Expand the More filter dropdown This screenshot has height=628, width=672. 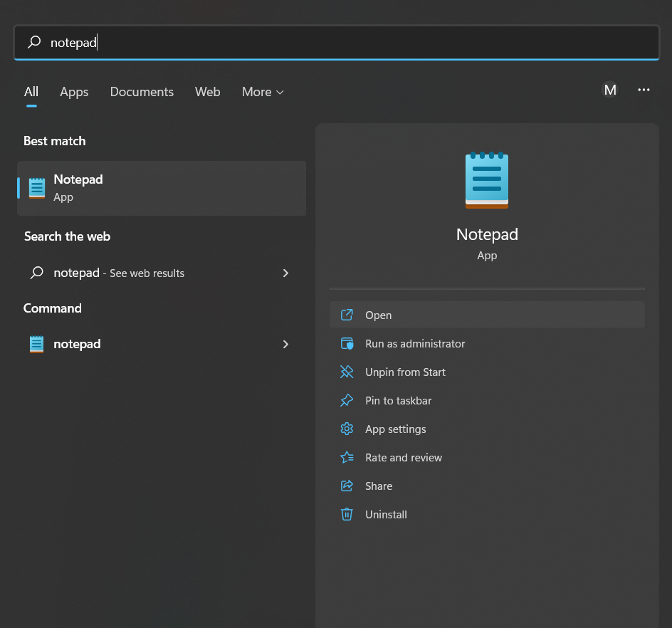263,92
